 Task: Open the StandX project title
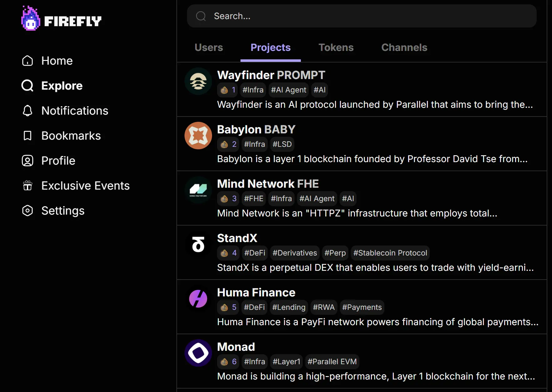click(237, 238)
